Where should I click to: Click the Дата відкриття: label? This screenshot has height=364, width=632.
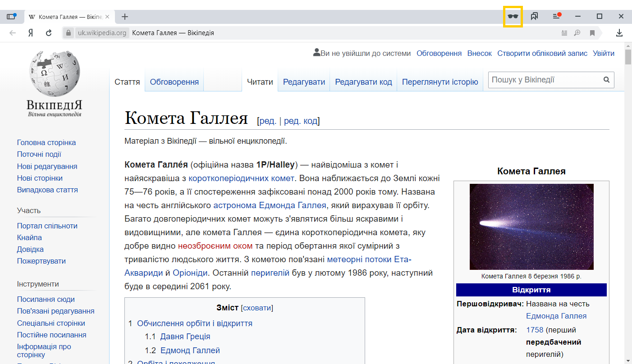click(x=487, y=330)
